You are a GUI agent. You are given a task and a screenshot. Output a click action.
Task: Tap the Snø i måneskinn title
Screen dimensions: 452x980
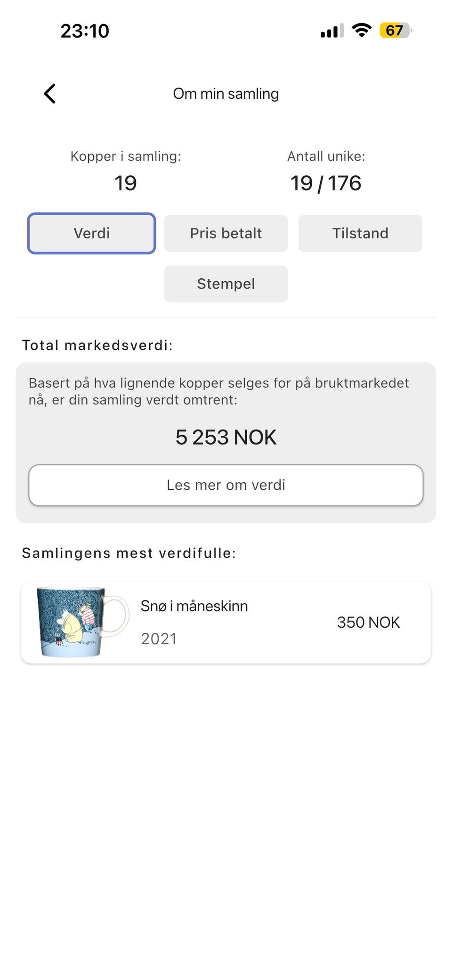(x=194, y=606)
